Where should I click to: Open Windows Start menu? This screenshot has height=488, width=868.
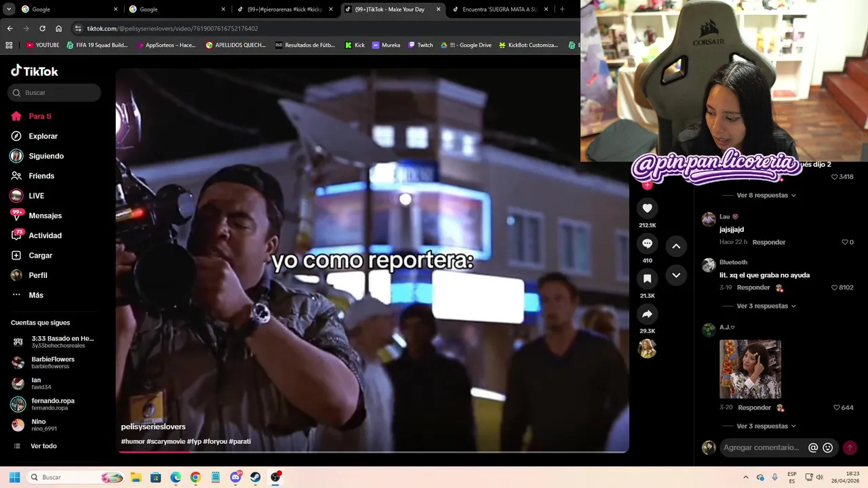14,477
